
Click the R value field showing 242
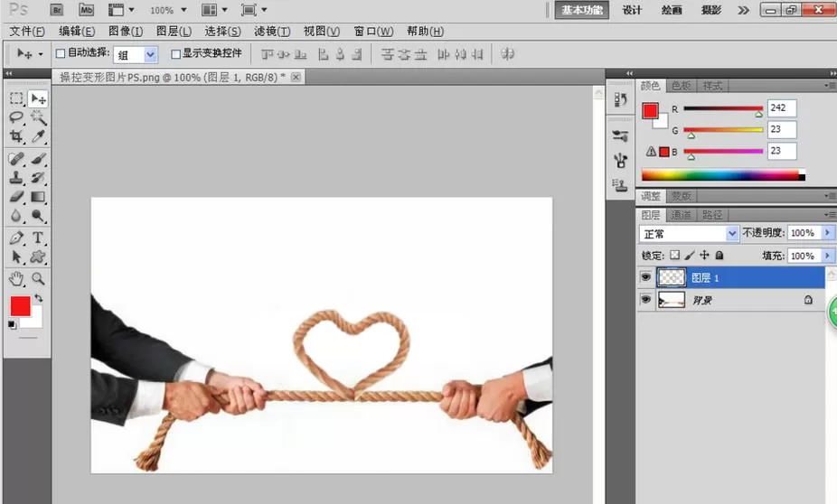[x=782, y=108]
